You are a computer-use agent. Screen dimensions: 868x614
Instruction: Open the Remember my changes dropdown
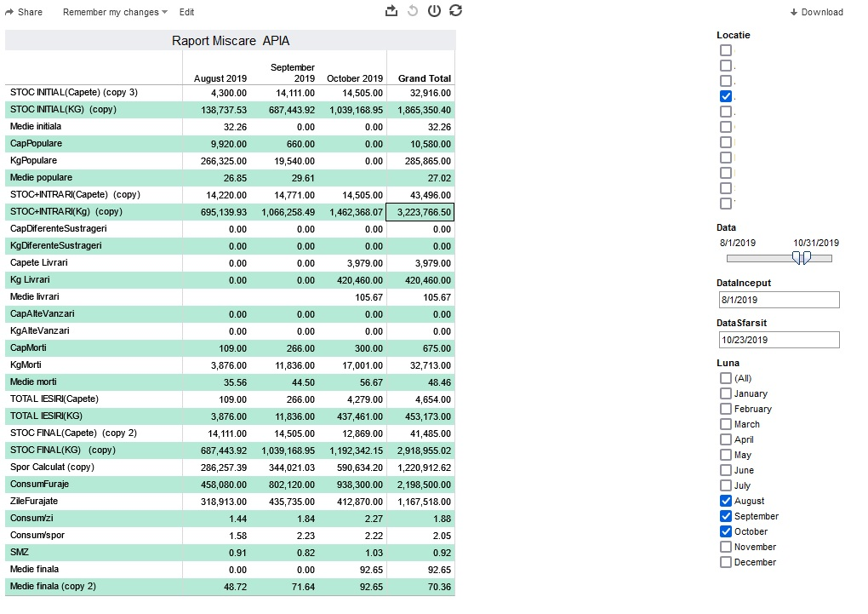click(115, 12)
